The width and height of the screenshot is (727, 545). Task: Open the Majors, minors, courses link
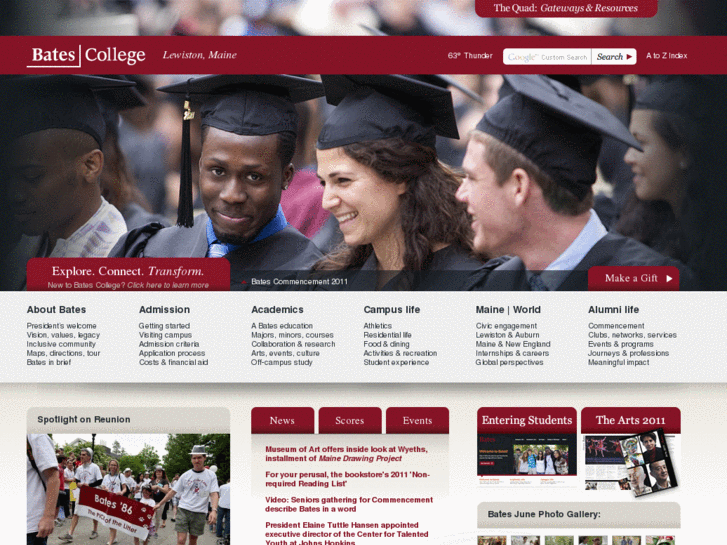click(292, 335)
